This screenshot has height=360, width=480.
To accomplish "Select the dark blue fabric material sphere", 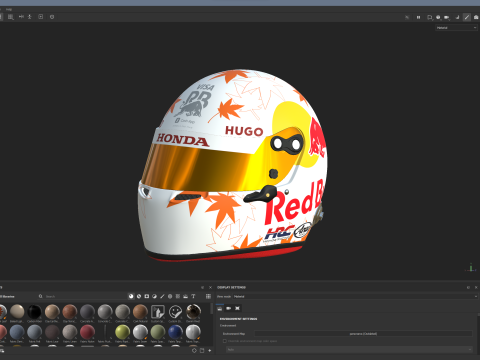I will click(x=175, y=332).
